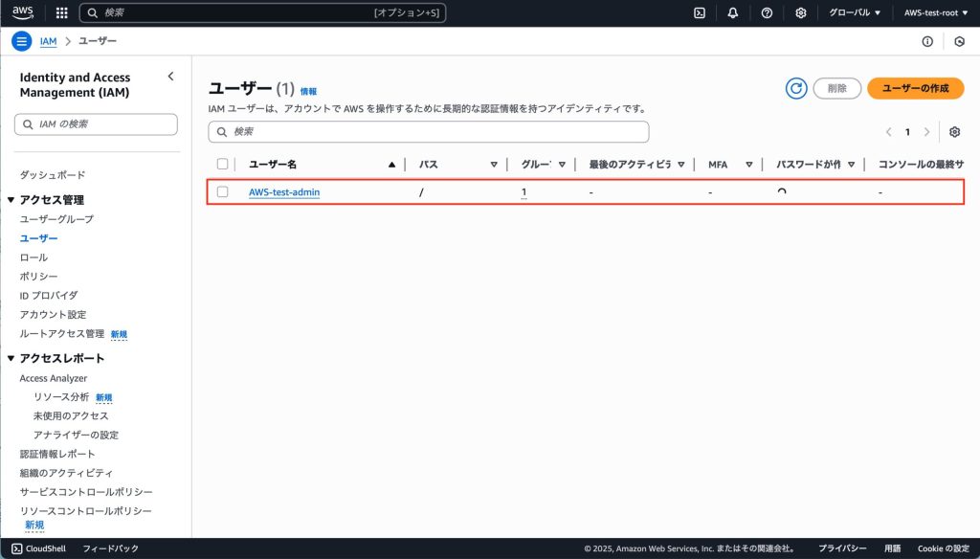Open アカウント設定 in the sidebar
980x559 pixels.
click(x=54, y=315)
